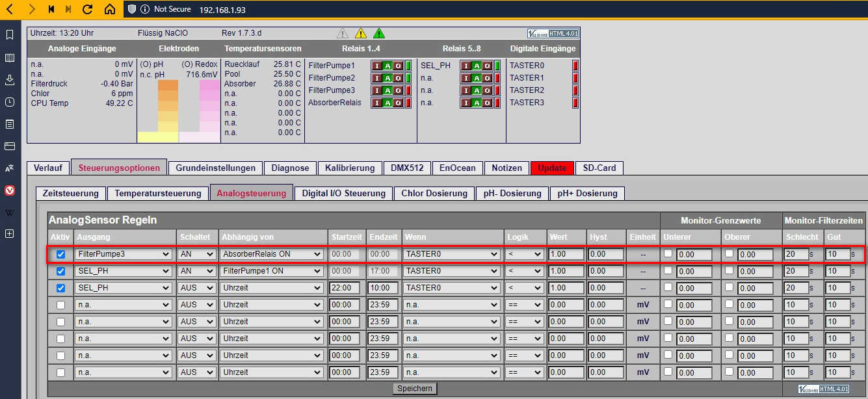Open the red Update tab

pyautogui.click(x=552, y=168)
